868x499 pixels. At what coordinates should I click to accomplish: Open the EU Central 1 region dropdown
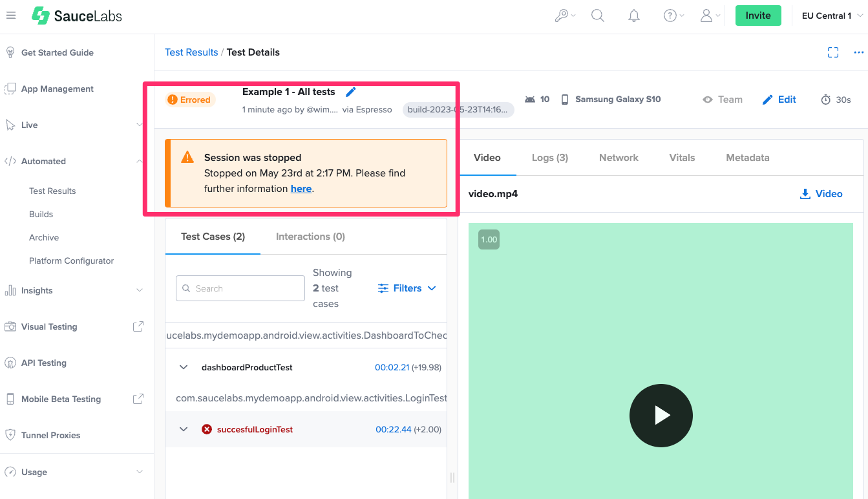pyautogui.click(x=832, y=16)
